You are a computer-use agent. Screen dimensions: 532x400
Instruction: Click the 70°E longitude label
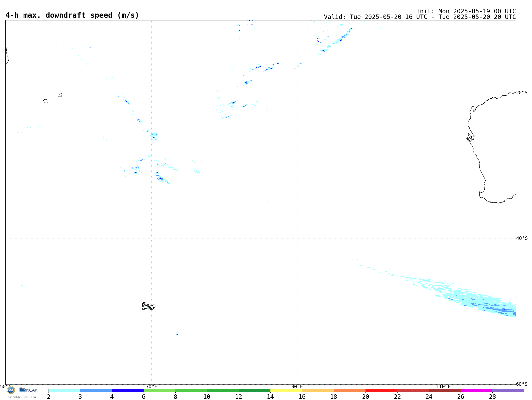(151, 386)
